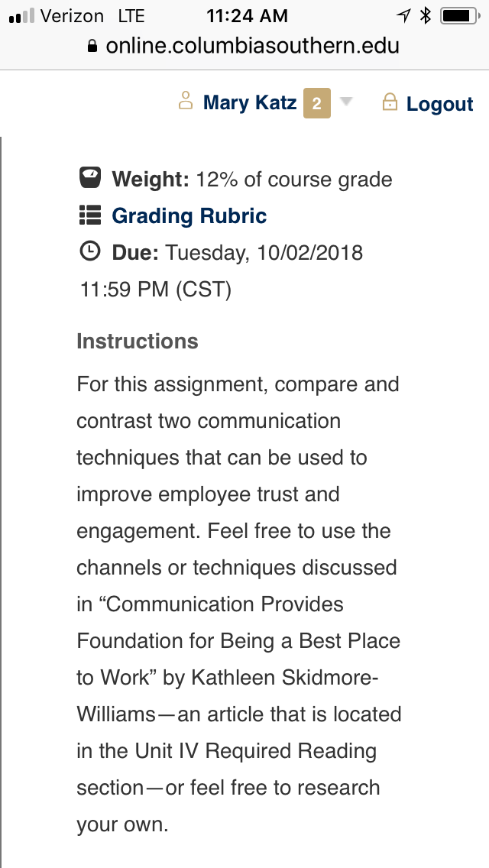Tap the online.columbiasouthern.edu address bar
The width and height of the screenshot is (489, 868).
click(244, 46)
